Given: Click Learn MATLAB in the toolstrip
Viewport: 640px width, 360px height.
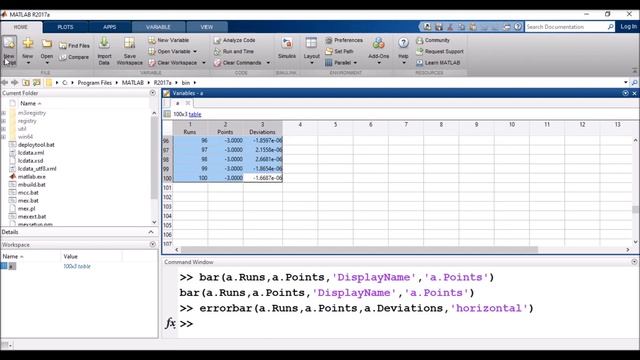Looking at the screenshot, I should 438,63.
